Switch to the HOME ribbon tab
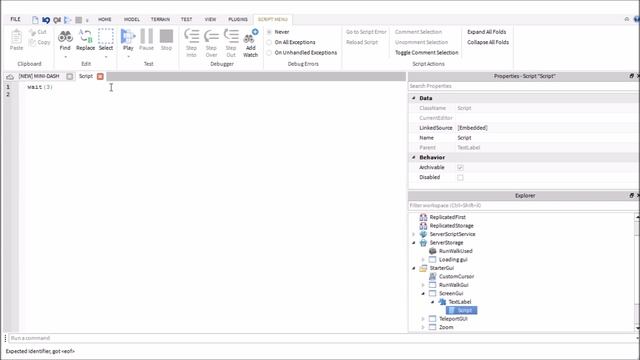This screenshot has height=360, width=640. [104, 19]
